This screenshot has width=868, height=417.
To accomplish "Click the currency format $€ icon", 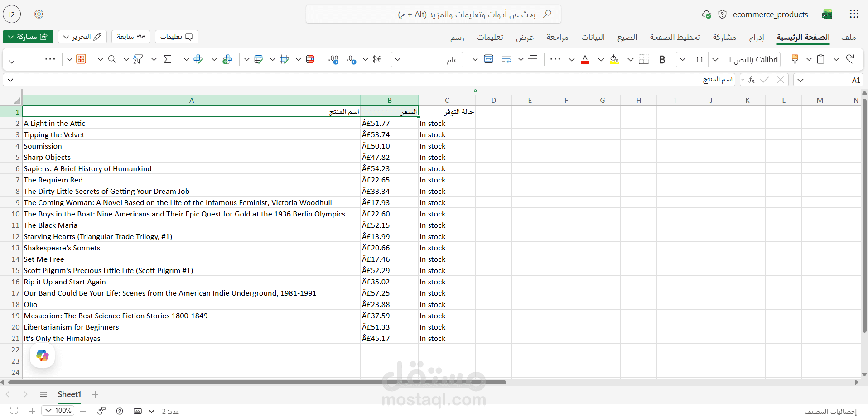I will coord(377,59).
